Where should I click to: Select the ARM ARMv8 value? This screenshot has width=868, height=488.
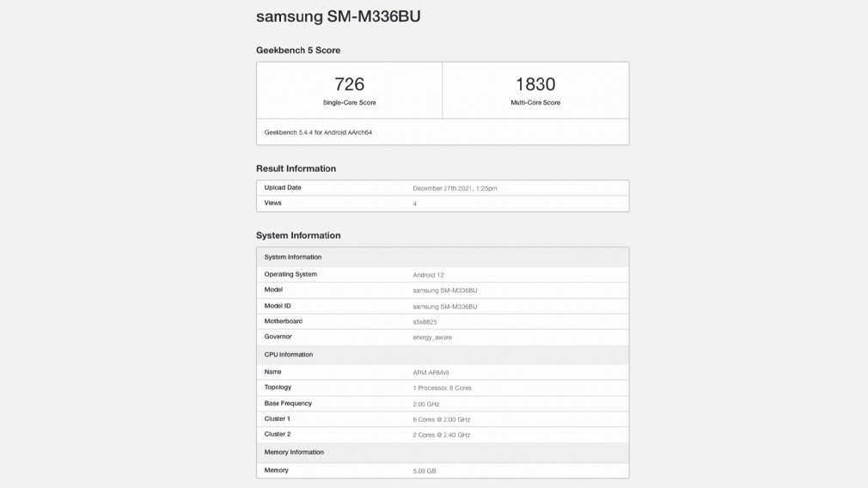pos(431,373)
